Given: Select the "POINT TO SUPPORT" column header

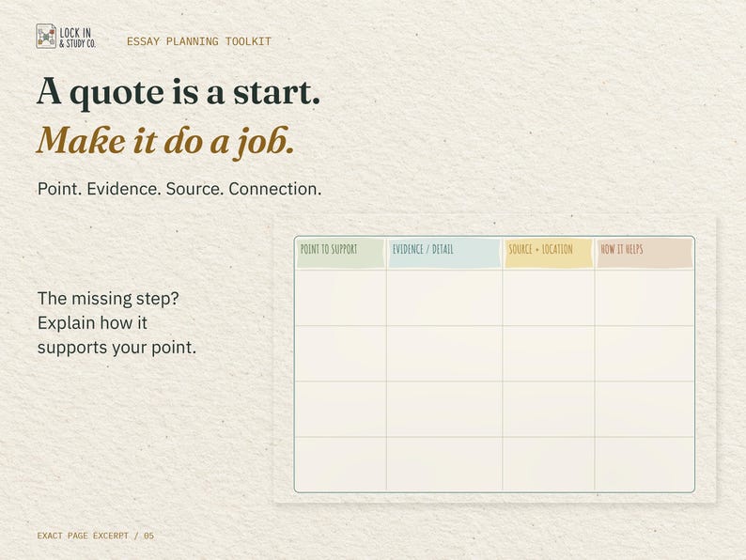Looking at the screenshot, I should point(341,253).
